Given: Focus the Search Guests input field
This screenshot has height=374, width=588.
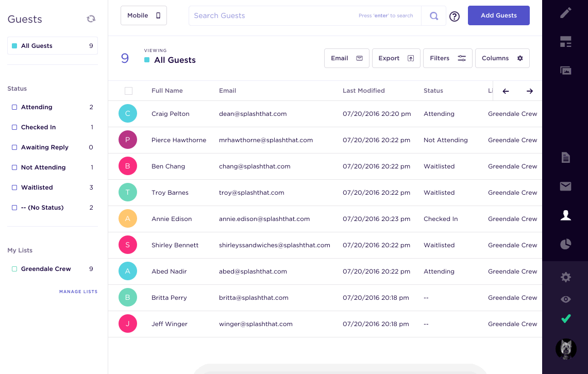Looking at the screenshot, I should coord(305,16).
